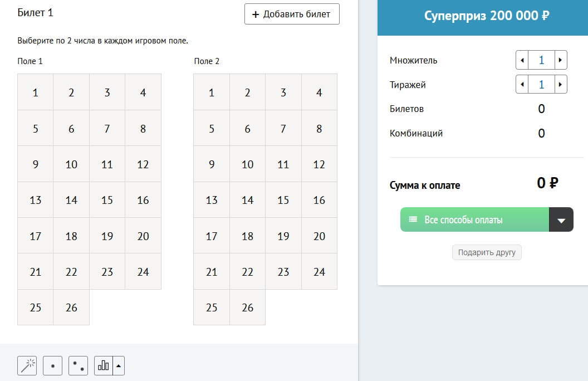
Task: Select number 7 in Поле 1
Action: (107, 128)
